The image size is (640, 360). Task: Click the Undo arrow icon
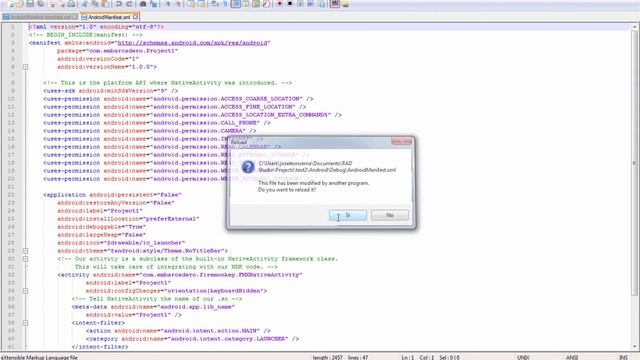point(119,4)
